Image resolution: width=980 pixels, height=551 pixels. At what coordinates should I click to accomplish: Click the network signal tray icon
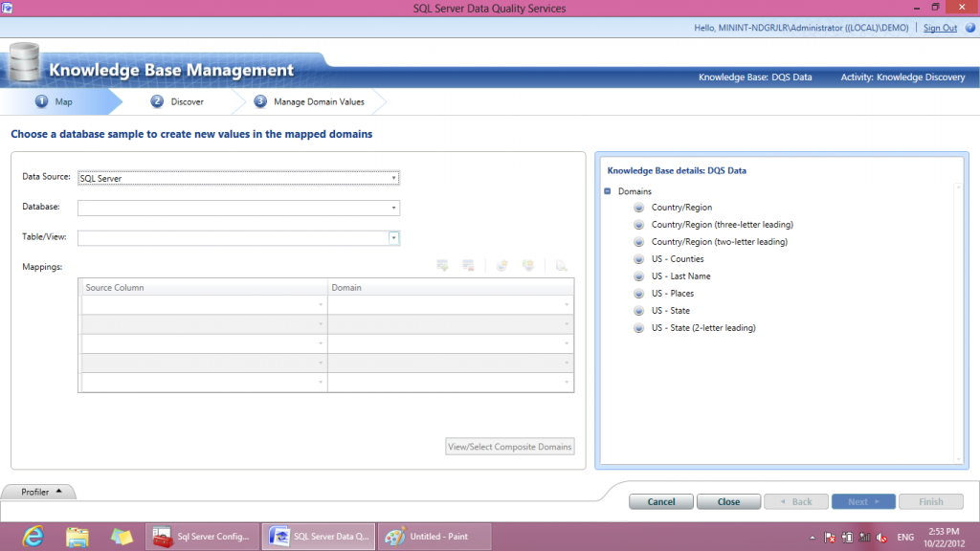[864, 538]
